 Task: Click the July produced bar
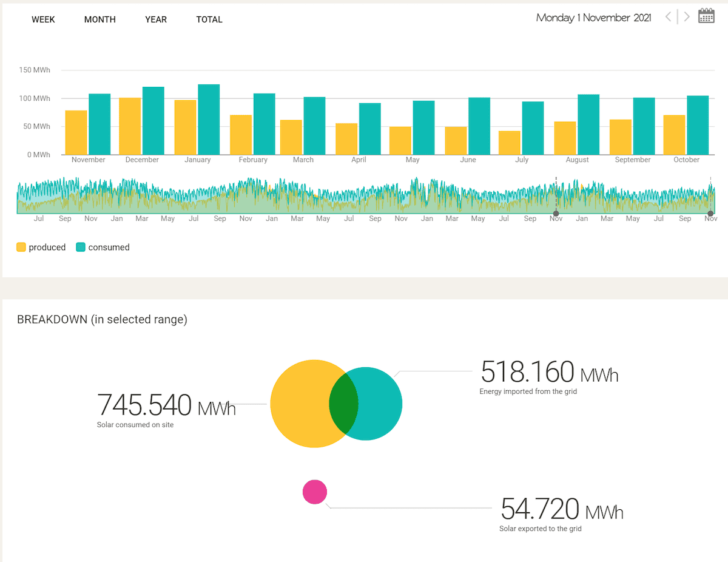coord(510,143)
